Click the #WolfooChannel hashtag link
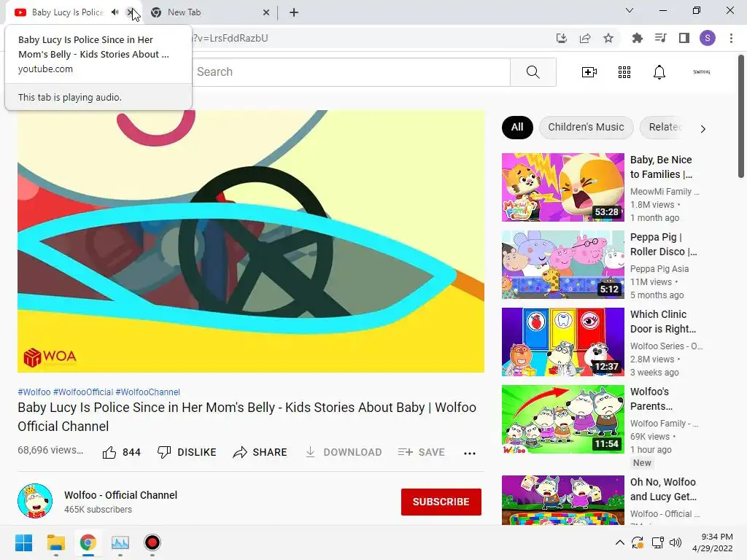This screenshot has height=560, width=747. pyautogui.click(x=147, y=392)
